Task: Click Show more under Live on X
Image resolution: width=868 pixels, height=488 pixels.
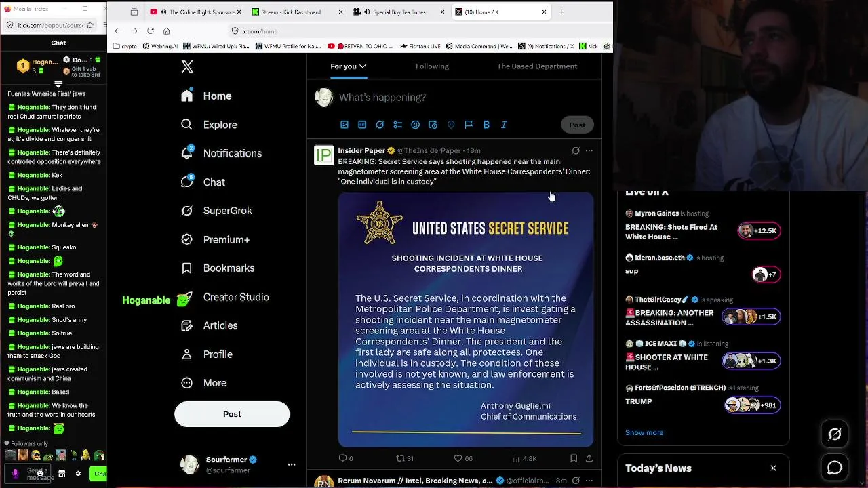Action: 644,432
